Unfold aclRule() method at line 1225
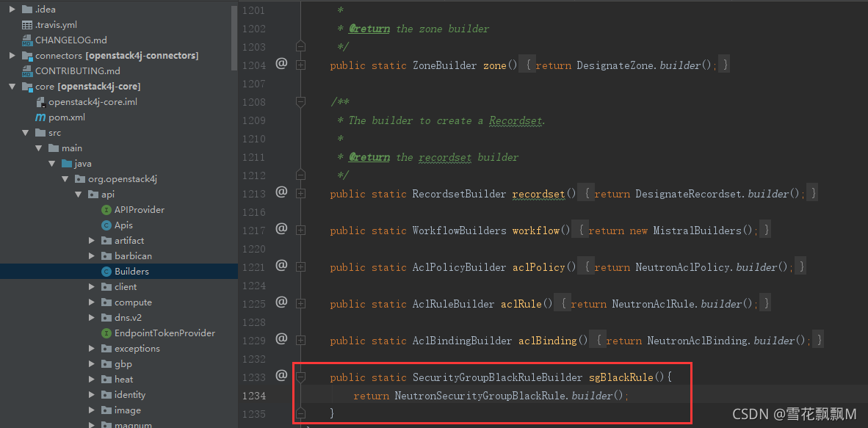Viewport: 868px width, 428px height. [300, 304]
